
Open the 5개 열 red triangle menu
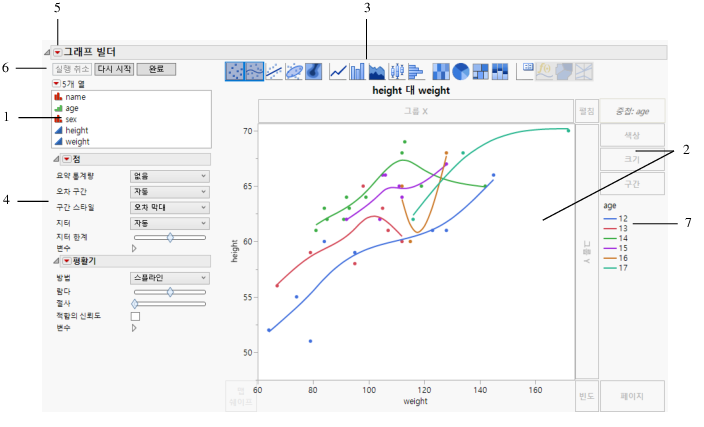56,84
